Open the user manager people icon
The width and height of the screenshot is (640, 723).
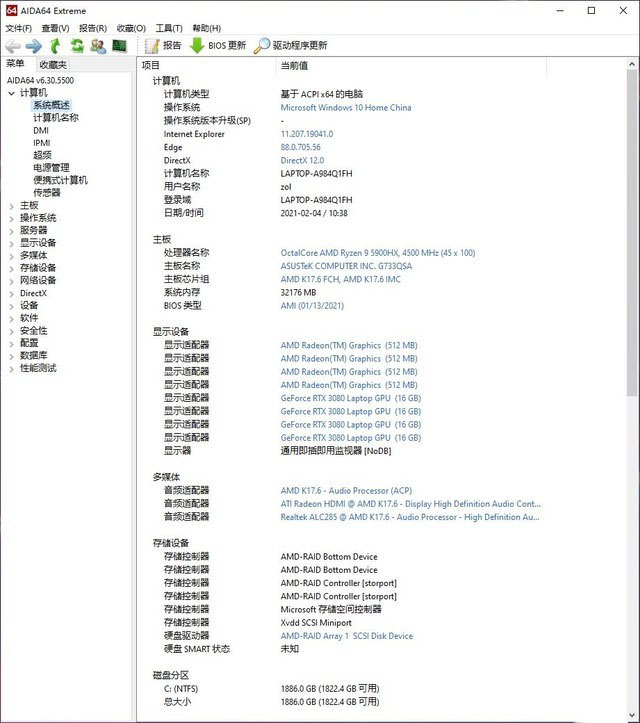(x=98, y=46)
